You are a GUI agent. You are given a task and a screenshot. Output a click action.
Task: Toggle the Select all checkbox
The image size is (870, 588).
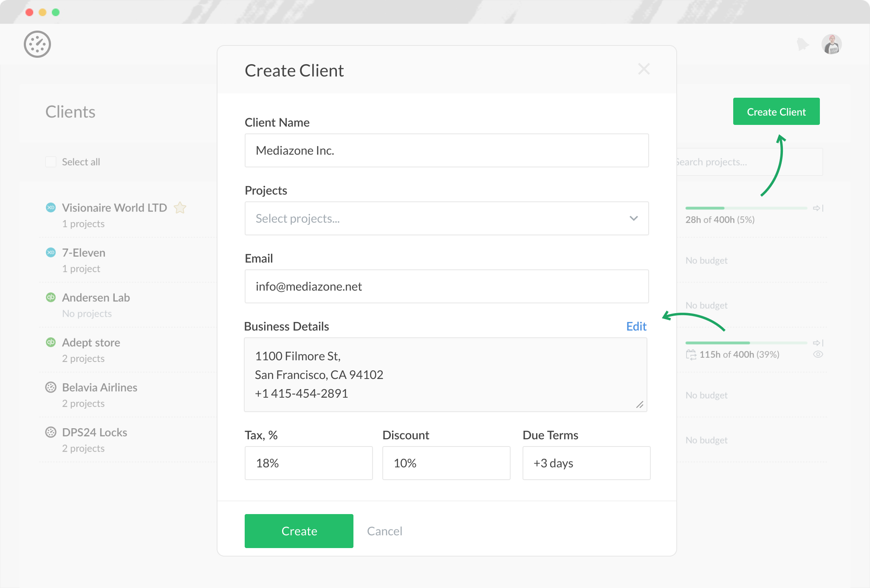tap(51, 162)
